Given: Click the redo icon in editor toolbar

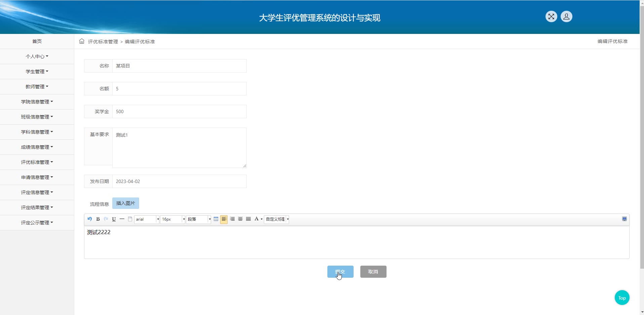Looking at the screenshot, I should tap(106, 219).
